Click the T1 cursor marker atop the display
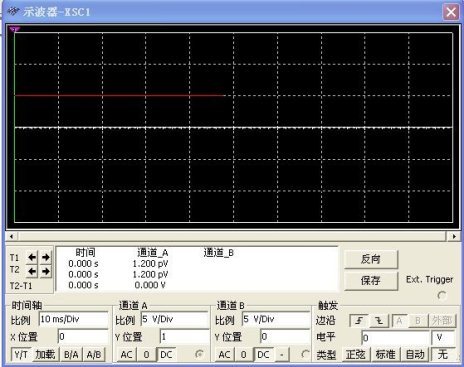Screen dimensions: 464x367 (15, 30)
